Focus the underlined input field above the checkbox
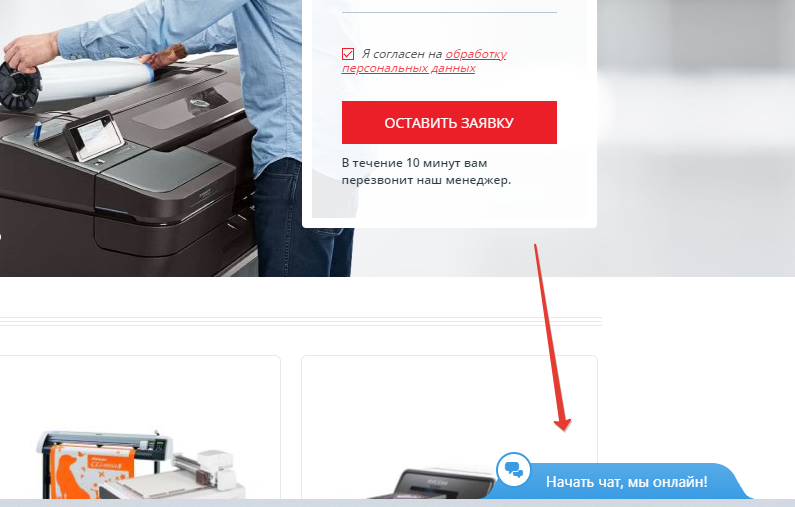The height and width of the screenshot is (507, 795). (449, 6)
